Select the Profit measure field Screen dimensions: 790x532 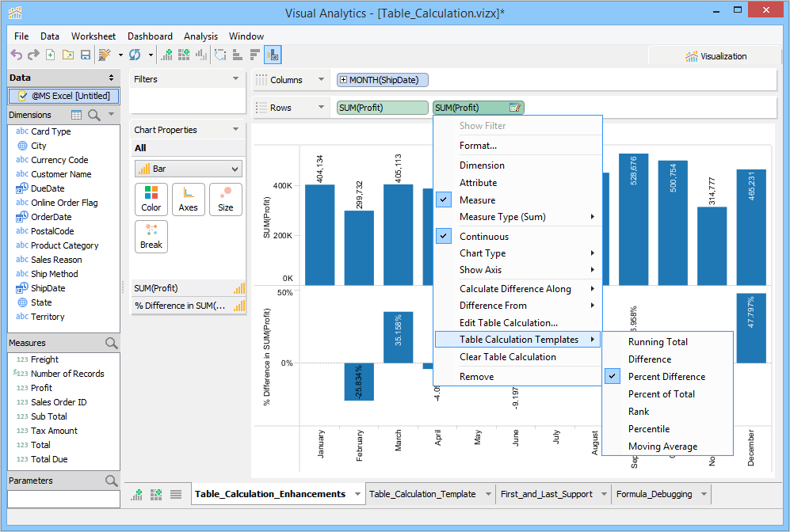(41, 388)
